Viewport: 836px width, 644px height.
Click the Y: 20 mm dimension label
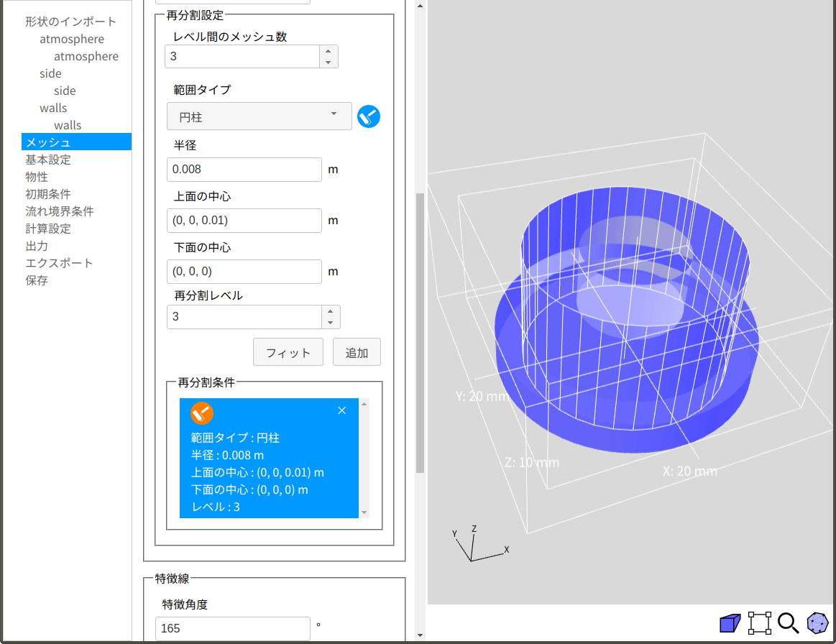482,397
